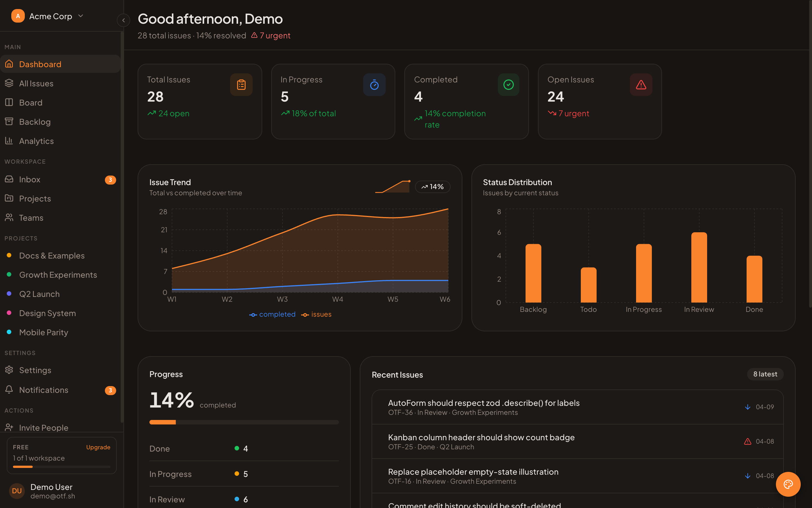Go to All Issues in sidebar
The width and height of the screenshot is (812, 508).
pos(60,83)
